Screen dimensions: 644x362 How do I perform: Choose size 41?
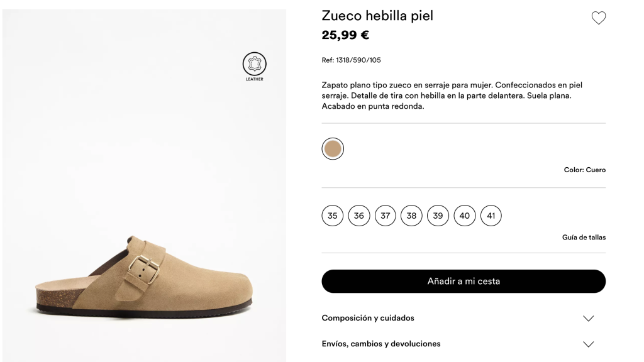(491, 216)
